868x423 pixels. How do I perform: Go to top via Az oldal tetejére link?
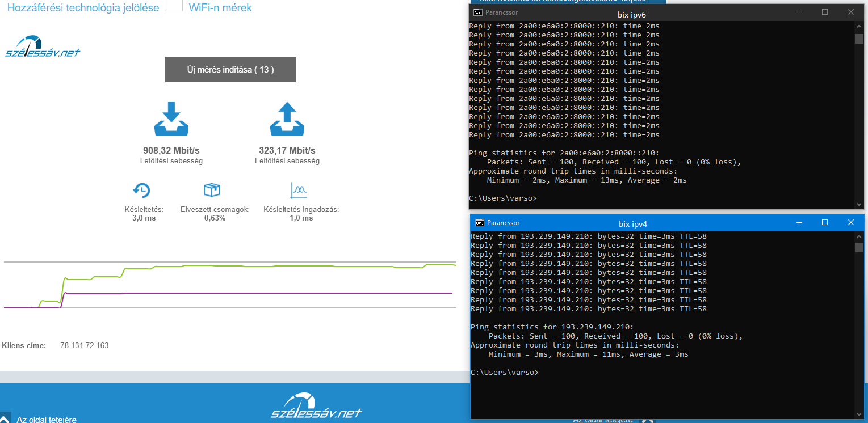(x=47, y=420)
